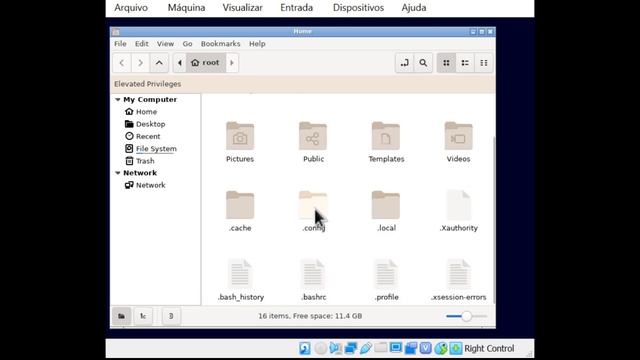Image resolution: width=640 pixels, height=360 pixels.
Task: Go back with the back arrow button
Action: pyautogui.click(x=122, y=63)
